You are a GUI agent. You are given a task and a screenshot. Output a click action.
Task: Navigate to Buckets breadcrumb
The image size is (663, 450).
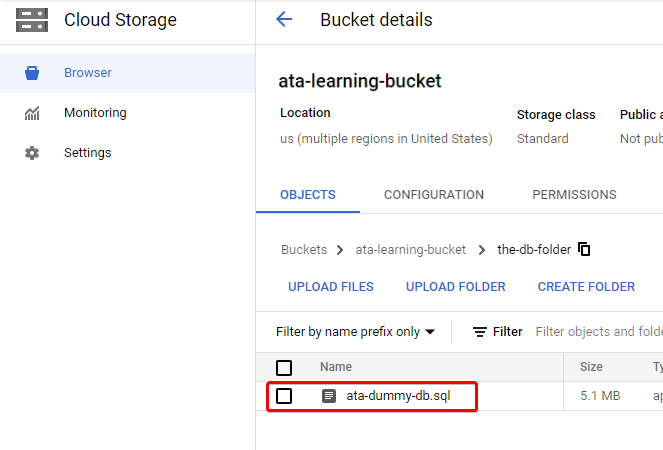304,250
